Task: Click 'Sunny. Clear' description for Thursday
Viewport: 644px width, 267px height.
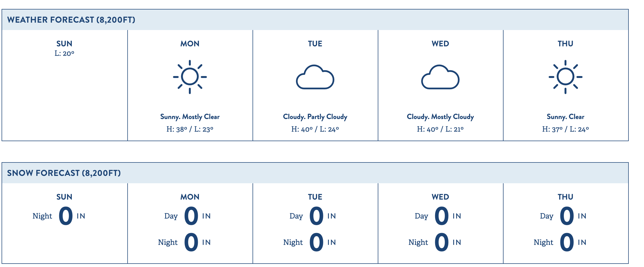Action: pos(565,117)
